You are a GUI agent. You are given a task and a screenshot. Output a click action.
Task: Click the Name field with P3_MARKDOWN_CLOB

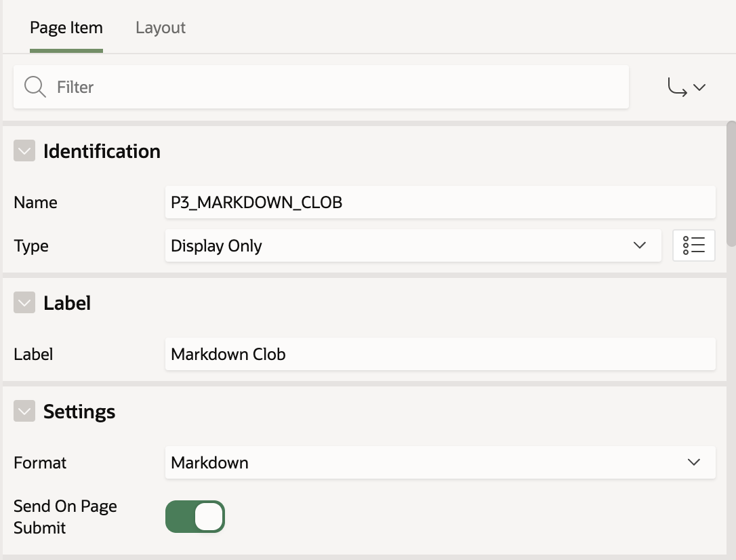click(439, 202)
